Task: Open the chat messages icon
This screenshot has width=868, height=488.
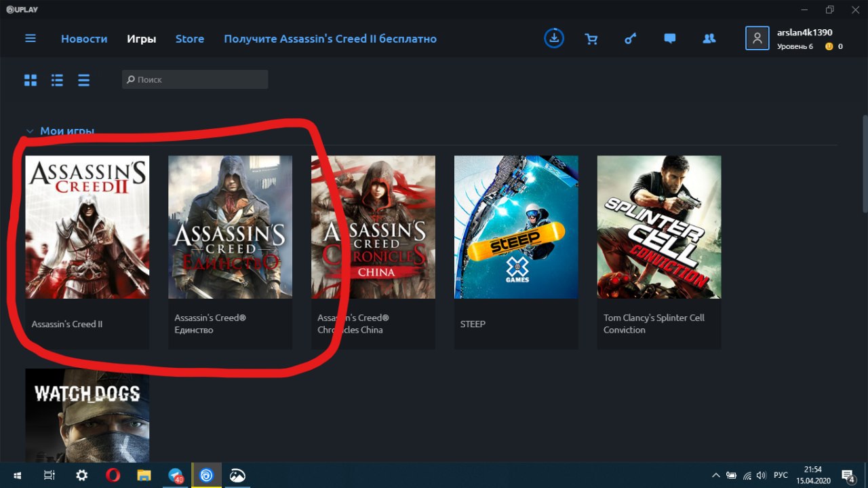Action: (670, 39)
